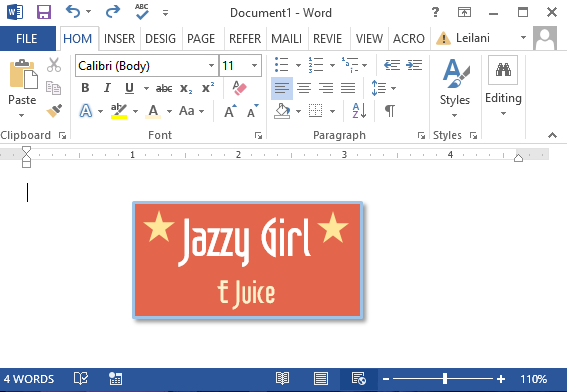Apply Text Effects glowing A icon
Viewport: 567px width, 392px height.
click(86, 111)
